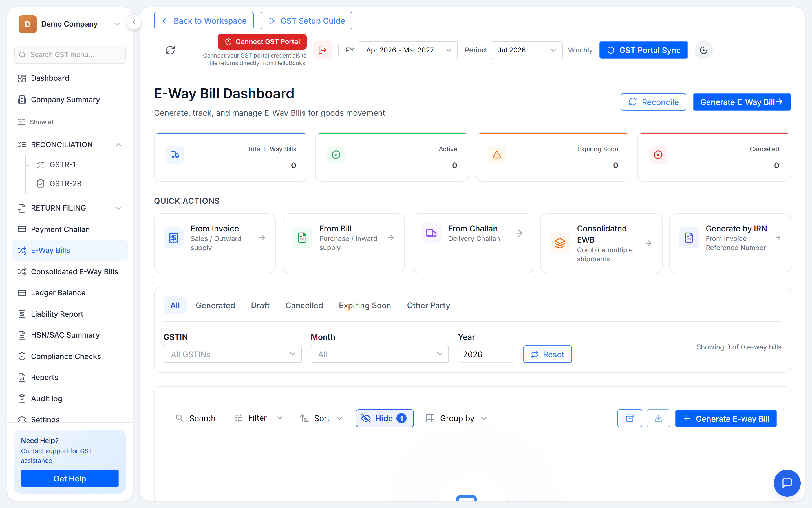The width and height of the screenshot is (812, 508).
Task: Click Generate E-Way Bill header button
Action: click(x=742, y=102)
